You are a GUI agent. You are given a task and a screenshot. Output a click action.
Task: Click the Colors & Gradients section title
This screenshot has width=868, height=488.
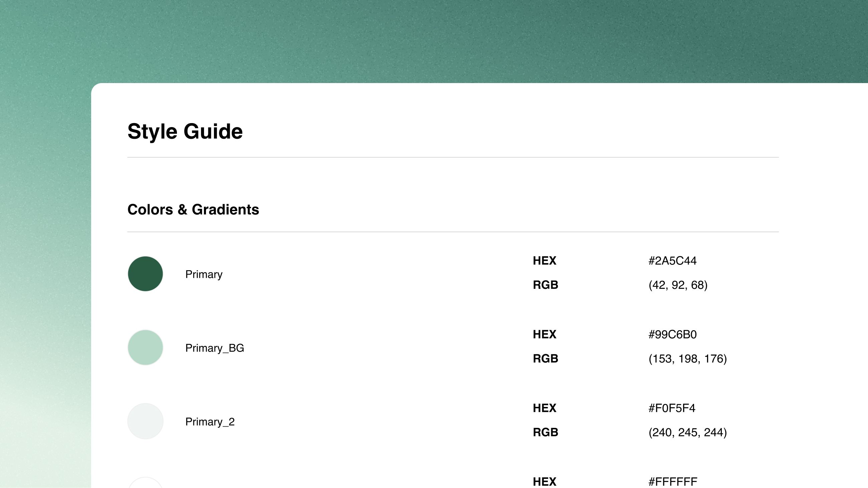point(193,209)
